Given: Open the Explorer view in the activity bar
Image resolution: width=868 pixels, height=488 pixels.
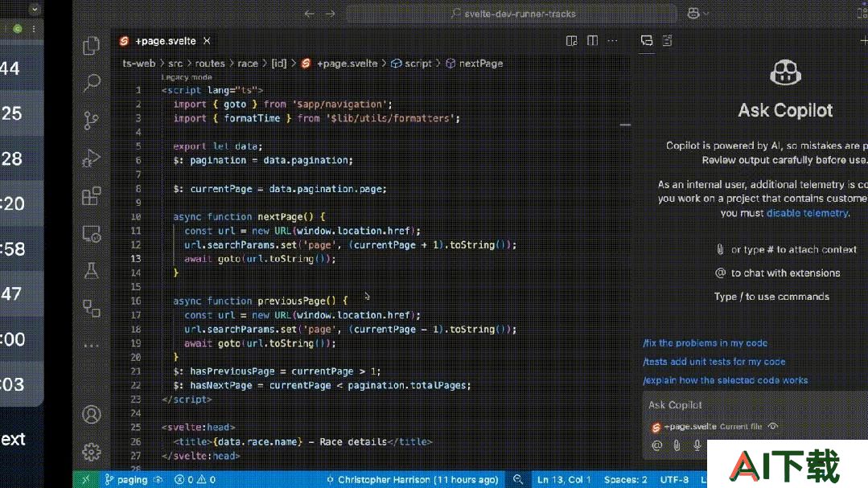Looking at the screenshot, I should [92, 45].
